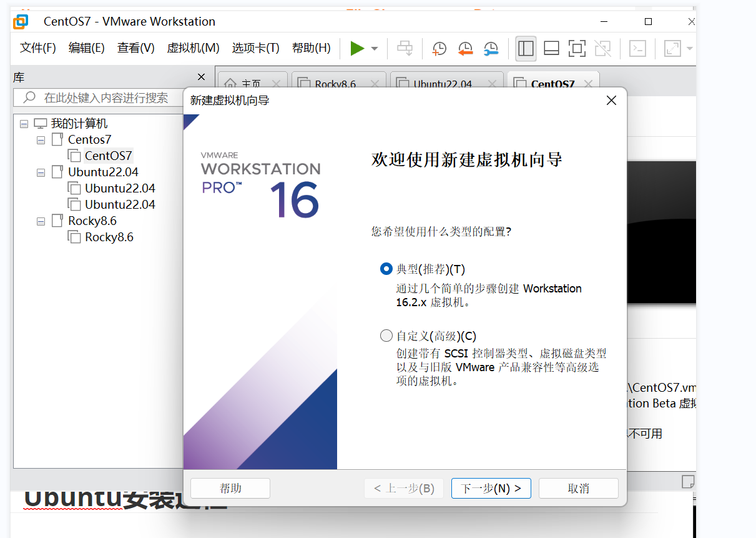The image size is (756, 538).
Task: Click the 帮助 button in wizard
Action: coord(230,489)
